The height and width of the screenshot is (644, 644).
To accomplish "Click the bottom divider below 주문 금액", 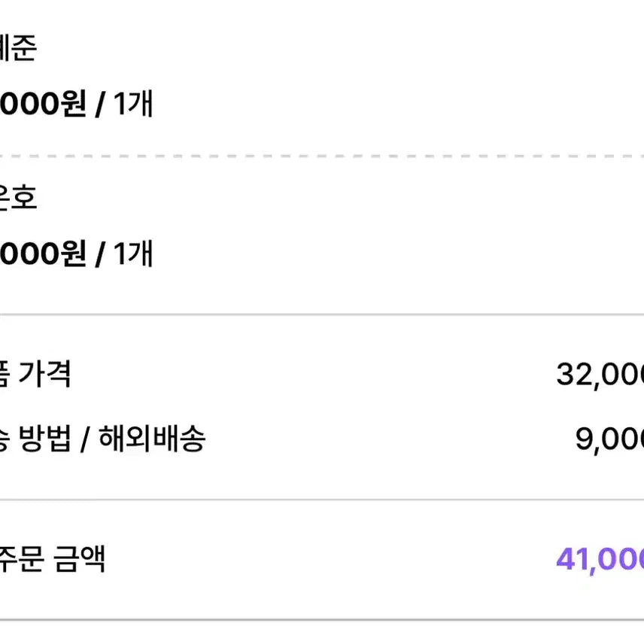I will click(x=322, y=620).
